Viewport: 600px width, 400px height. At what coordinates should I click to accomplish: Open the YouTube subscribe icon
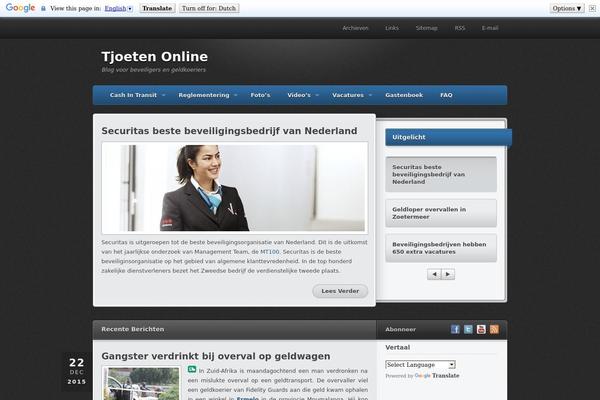tap(481, 329)
